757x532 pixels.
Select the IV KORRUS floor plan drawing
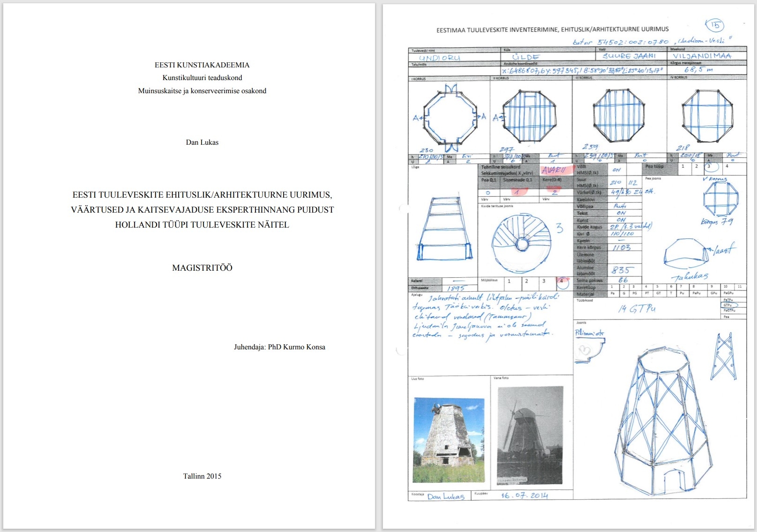pyautogui.click(x=707, y=116)
